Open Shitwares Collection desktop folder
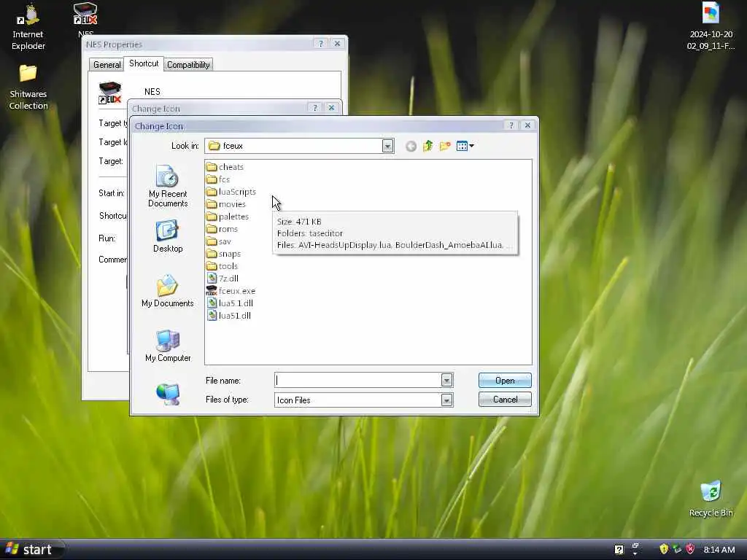 coord(28,87)
